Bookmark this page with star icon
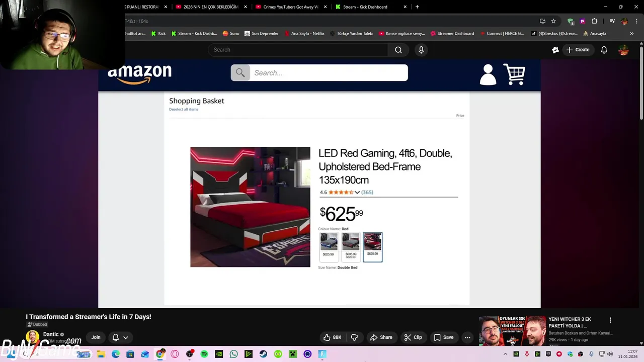The height and width of the screenshot is (362, 644). point(553,21)
